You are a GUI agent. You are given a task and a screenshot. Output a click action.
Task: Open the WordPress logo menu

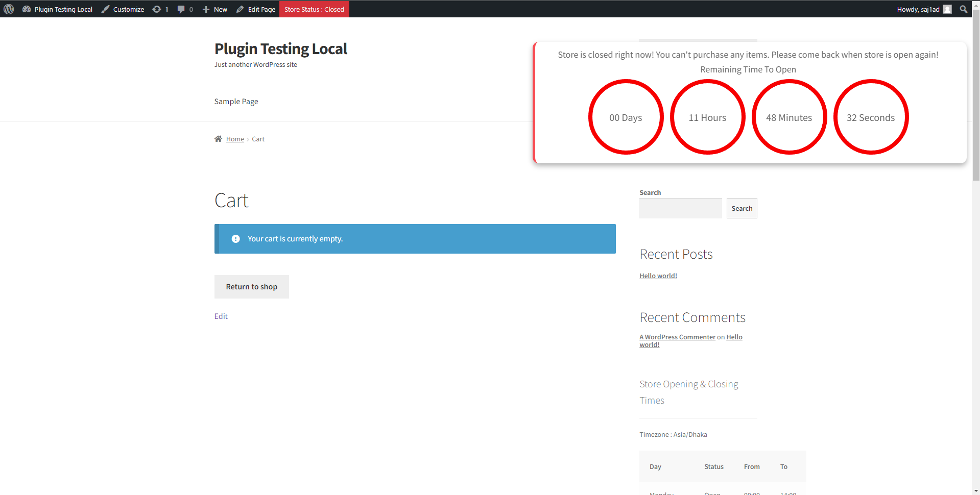point(9,9)
